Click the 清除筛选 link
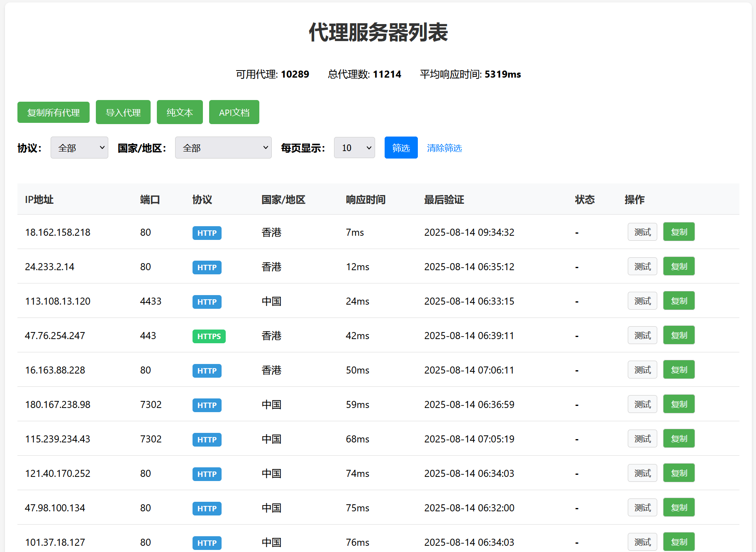The height and width of the screenshot is (552, 756). click(x=444, y=148)
